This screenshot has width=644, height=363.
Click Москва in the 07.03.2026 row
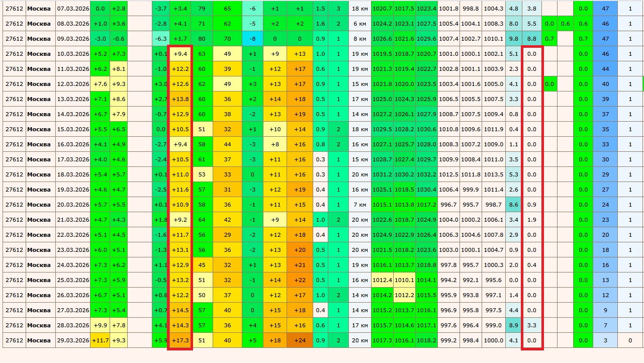[x=39, y=9]
